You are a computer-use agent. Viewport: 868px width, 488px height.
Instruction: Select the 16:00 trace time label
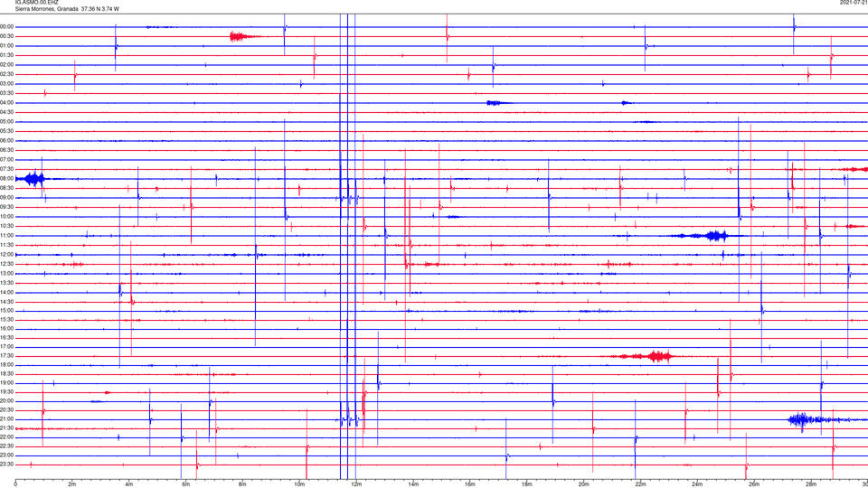7,329
